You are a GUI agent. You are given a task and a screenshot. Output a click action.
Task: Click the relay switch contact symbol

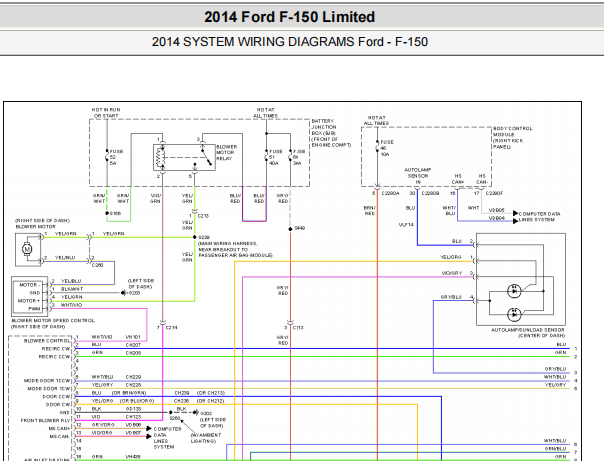[206, 157]
